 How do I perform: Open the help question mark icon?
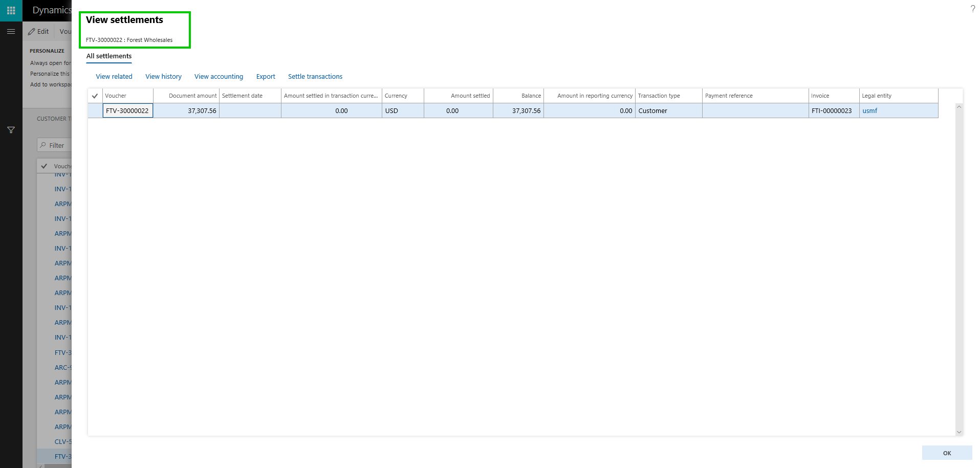[x=972, y=9]
